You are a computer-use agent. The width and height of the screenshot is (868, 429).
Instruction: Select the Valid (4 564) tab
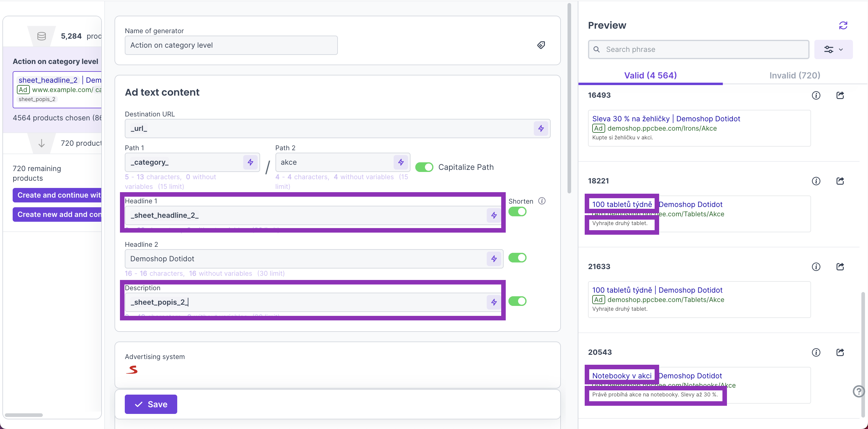(x=650, y=75)
